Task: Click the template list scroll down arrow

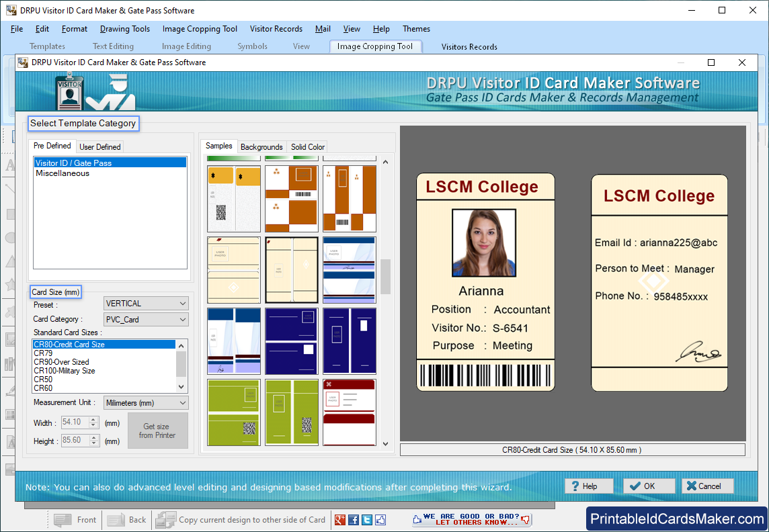Action: point(385,444)
